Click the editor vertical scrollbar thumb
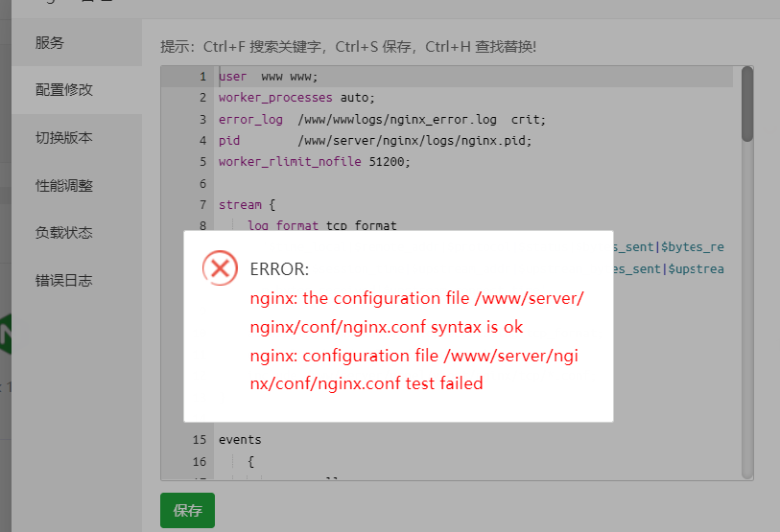The height and width of the screenshot is (532, 780). 747,104
